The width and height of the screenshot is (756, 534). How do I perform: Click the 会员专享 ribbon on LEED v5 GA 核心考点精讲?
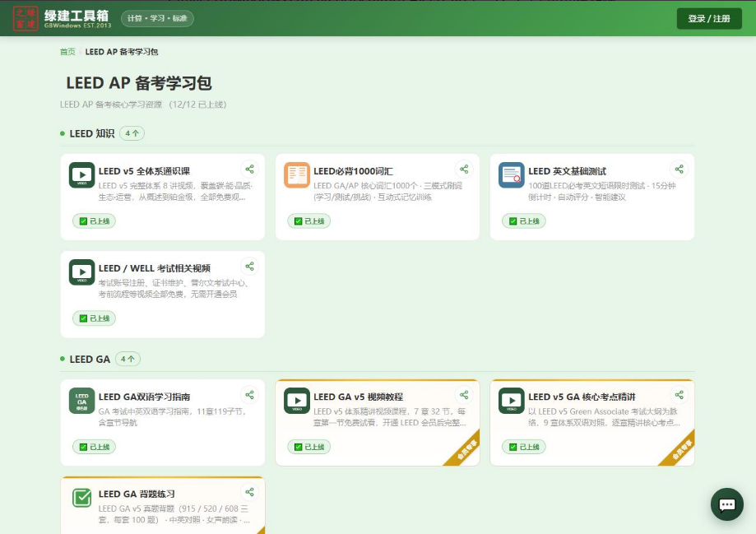click(x=681, y=449)
